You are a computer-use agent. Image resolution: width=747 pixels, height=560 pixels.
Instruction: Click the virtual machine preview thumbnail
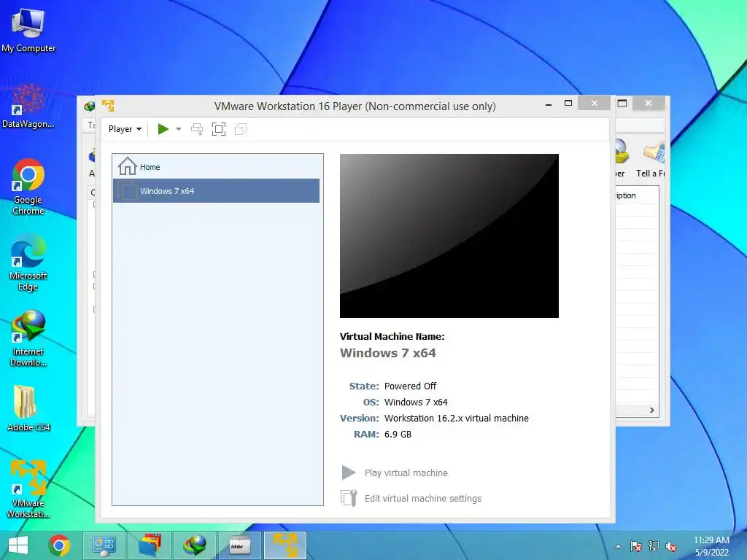tap(449, 236)
